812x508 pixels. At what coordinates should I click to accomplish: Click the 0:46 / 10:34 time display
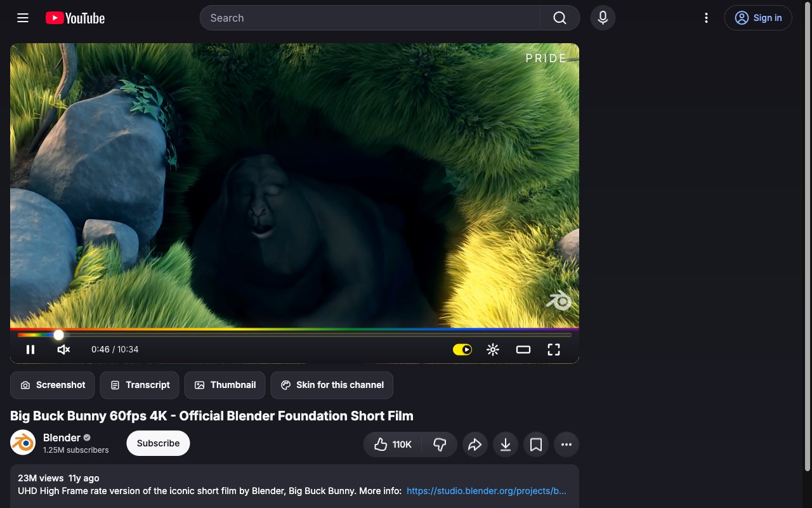pos(115,349)
